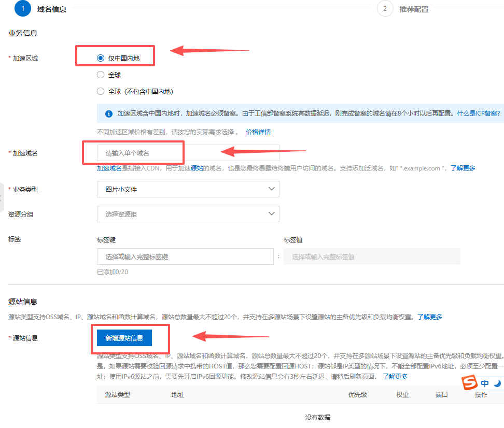This screenshot has width=504, height=428.
Task: Click the 新增源站信息 button
Action: pos(124,338)
